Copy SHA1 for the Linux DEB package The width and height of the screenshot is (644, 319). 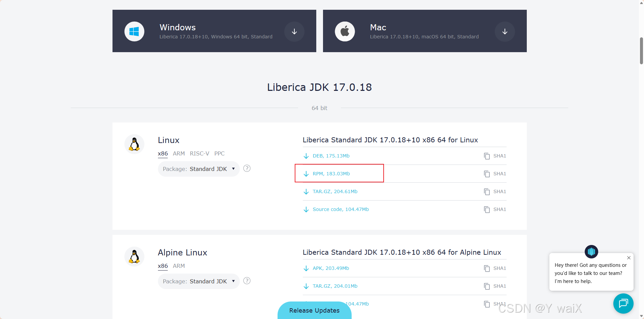coord(495,156)
